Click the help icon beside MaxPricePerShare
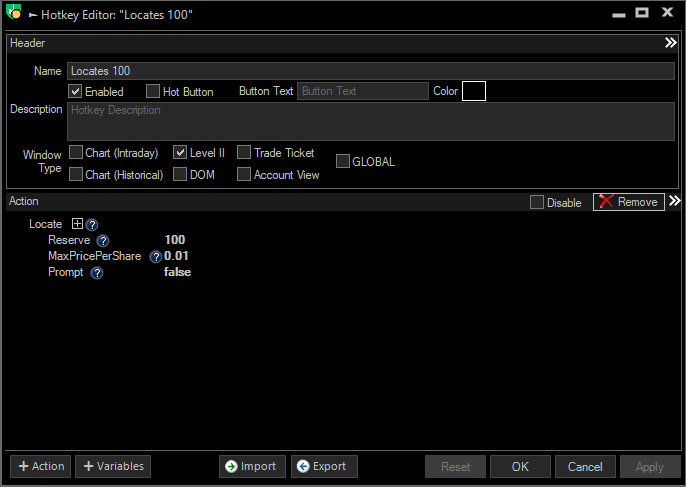The width and height of the screenshot is (686, 487). tap(155, 257)
